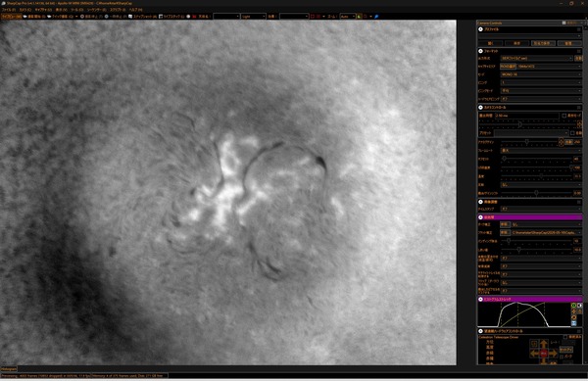This screenshot has width=588, height=381.
Task: Click the small square icon left of mount up arrow
Action: point(534,343)
